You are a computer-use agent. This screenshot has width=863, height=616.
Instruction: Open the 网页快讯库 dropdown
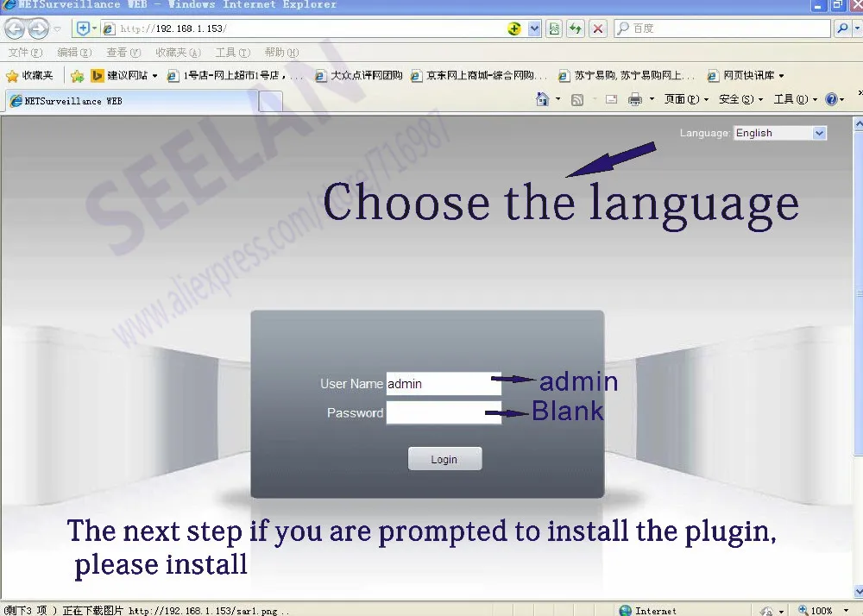(x=746, y=76)
